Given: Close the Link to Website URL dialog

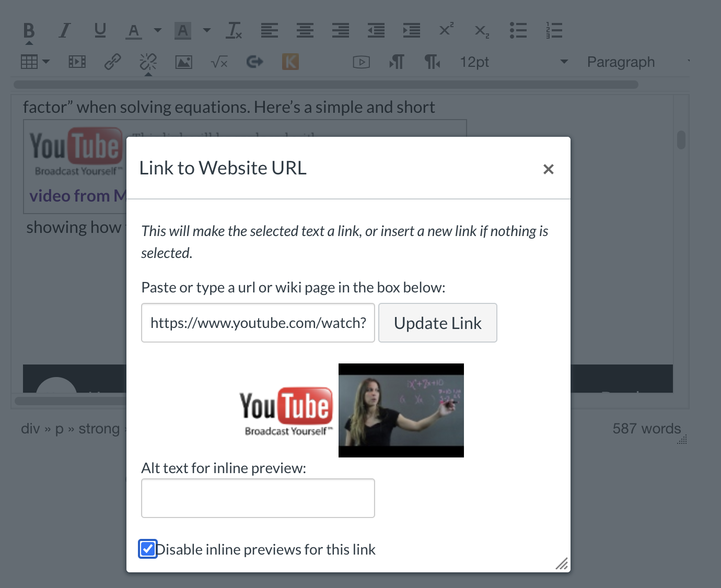Looking at the screenshot, I should tap(548, 169).
